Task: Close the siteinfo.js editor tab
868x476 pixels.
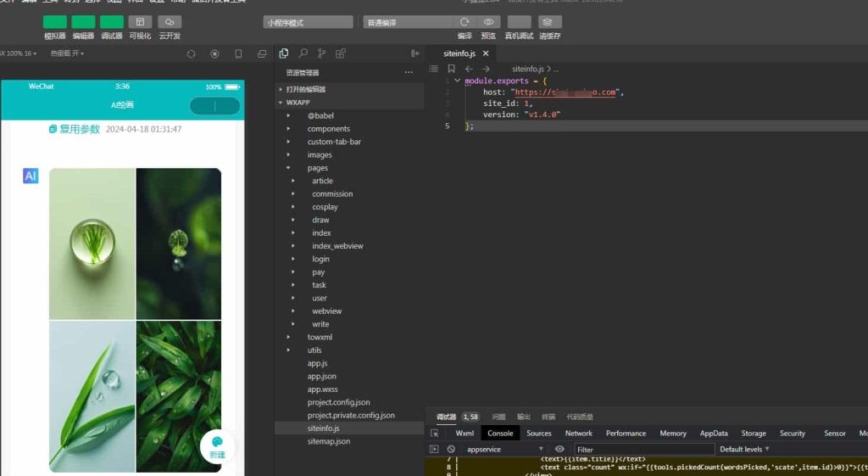Action: (x=486, y=53)
